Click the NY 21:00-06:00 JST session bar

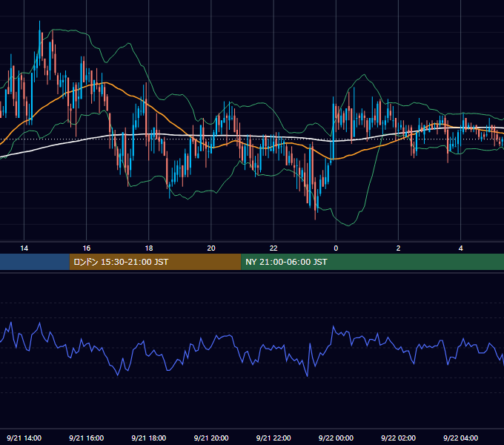coord(373,262)
